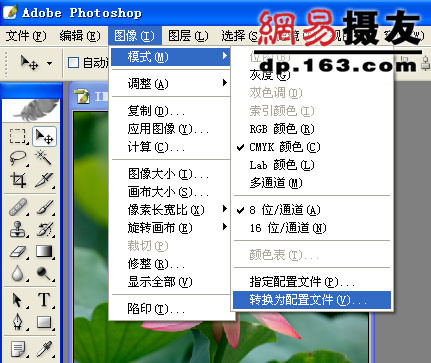Choose the Eyedropper tool
The height and width of the screenshot is (363, 431).
coord(44,349)
